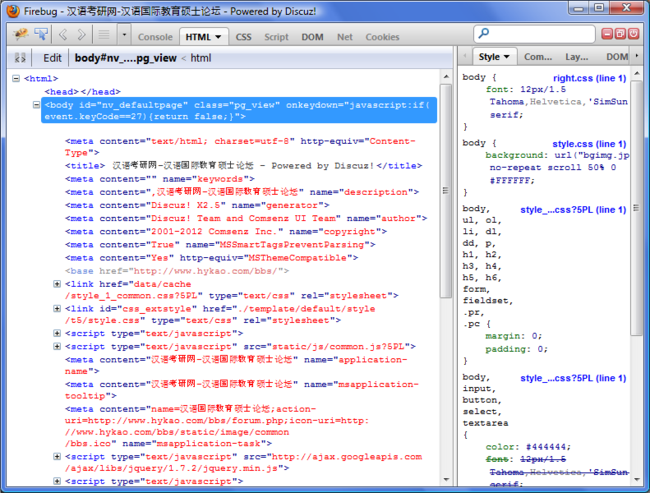Detach Firebug into new window icon
The height and width of the screenshot is (493, 650).
(x=620, y=34)
